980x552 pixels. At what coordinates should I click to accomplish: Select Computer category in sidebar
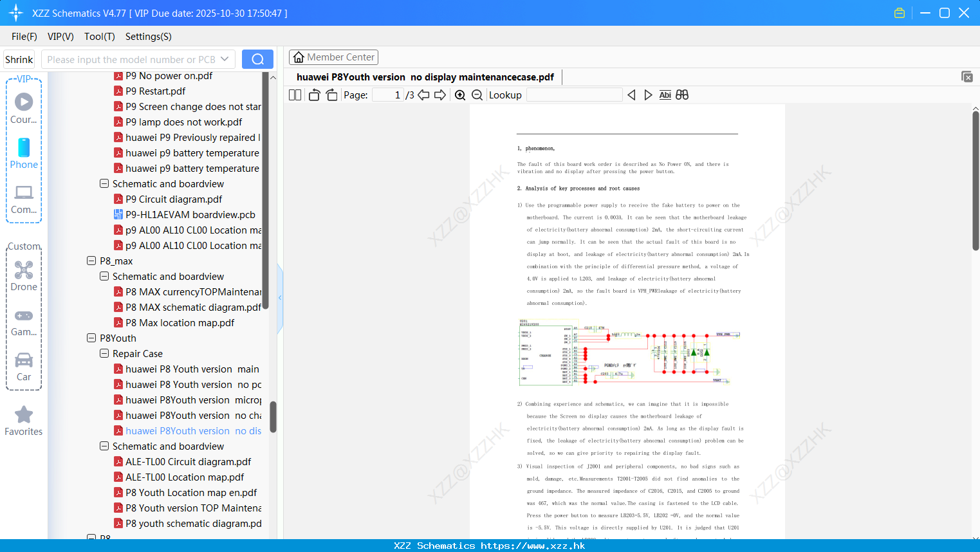pos(24,199)
